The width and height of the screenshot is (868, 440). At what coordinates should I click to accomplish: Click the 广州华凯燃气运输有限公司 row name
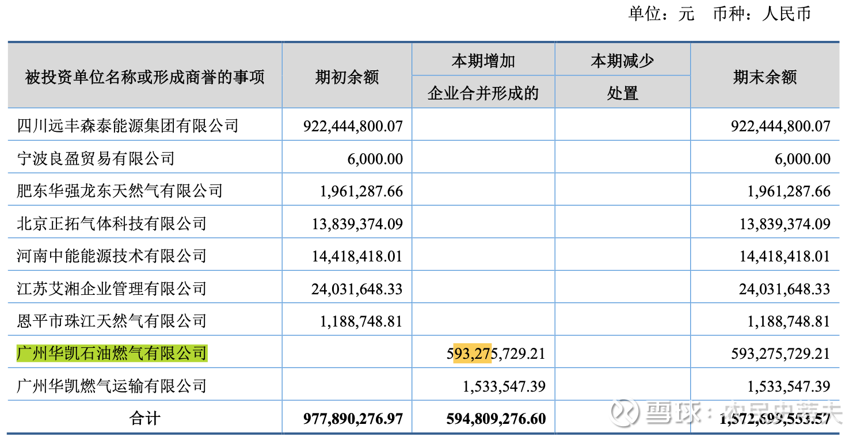coord(112,385)
